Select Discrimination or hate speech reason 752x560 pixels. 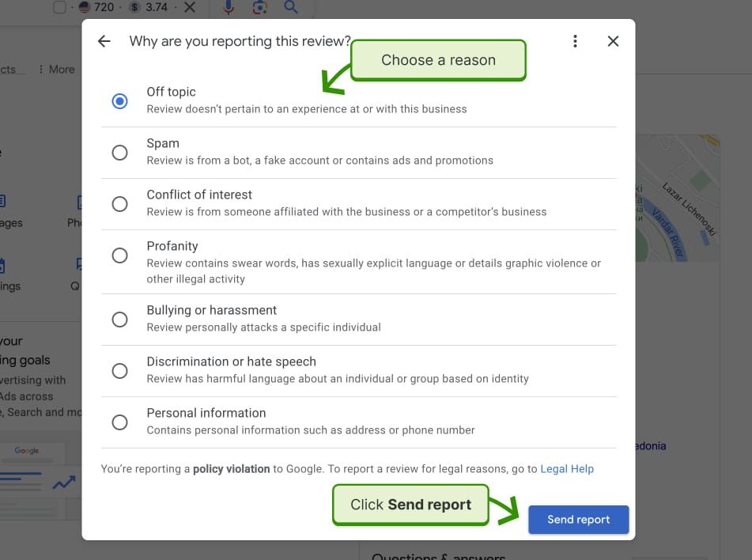point(119,371)
